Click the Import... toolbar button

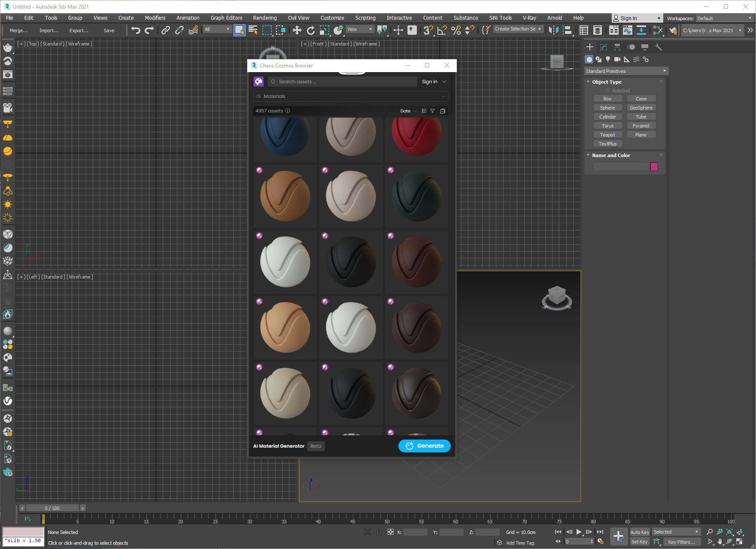(49, 30)
